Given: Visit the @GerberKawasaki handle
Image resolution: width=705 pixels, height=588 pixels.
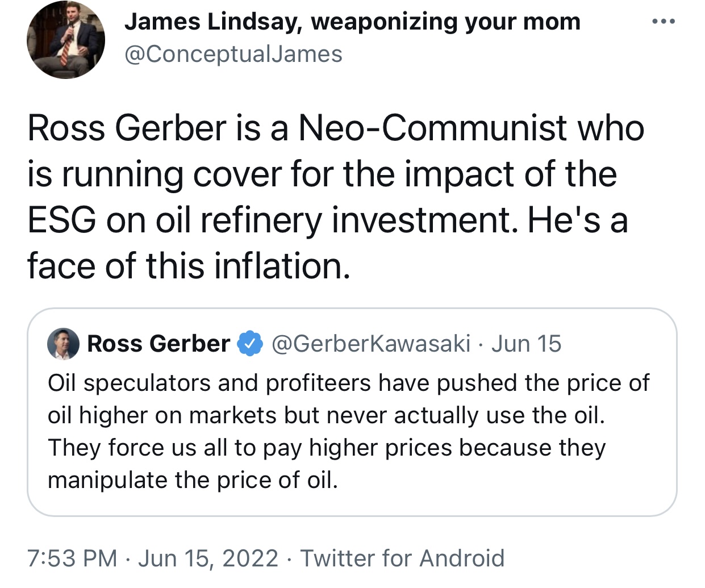Looking at the screenshot, I should pyautogui.click(x=371, y=344).
